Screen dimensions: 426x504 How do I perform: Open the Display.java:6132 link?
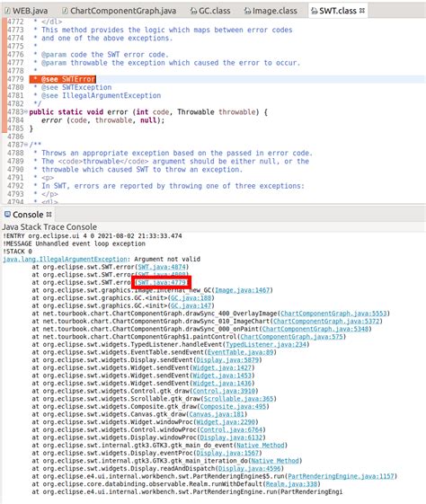231,438
